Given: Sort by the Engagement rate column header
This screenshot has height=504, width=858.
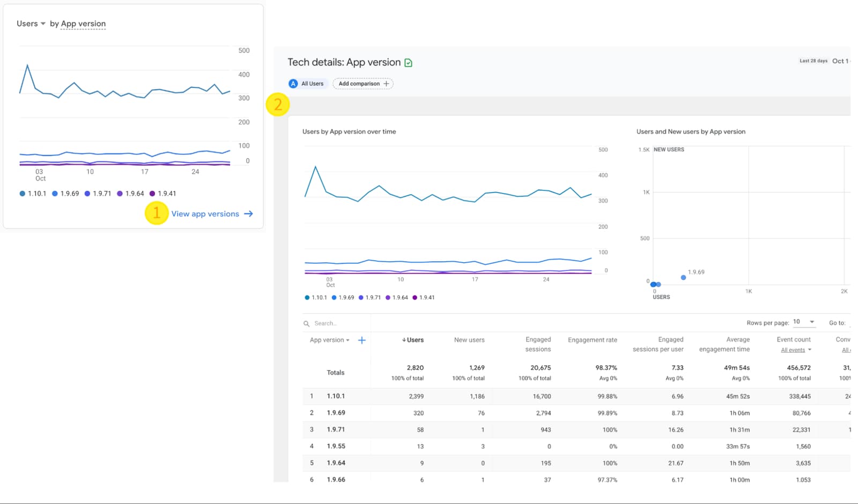Looking at the screenshot, I should tap(593, 340).
